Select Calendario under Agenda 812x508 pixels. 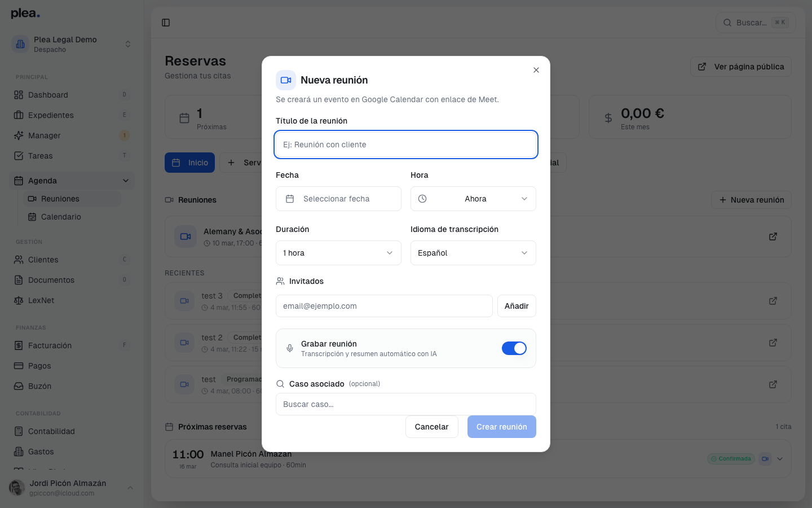pyautogui.click(x=72, y=217)
